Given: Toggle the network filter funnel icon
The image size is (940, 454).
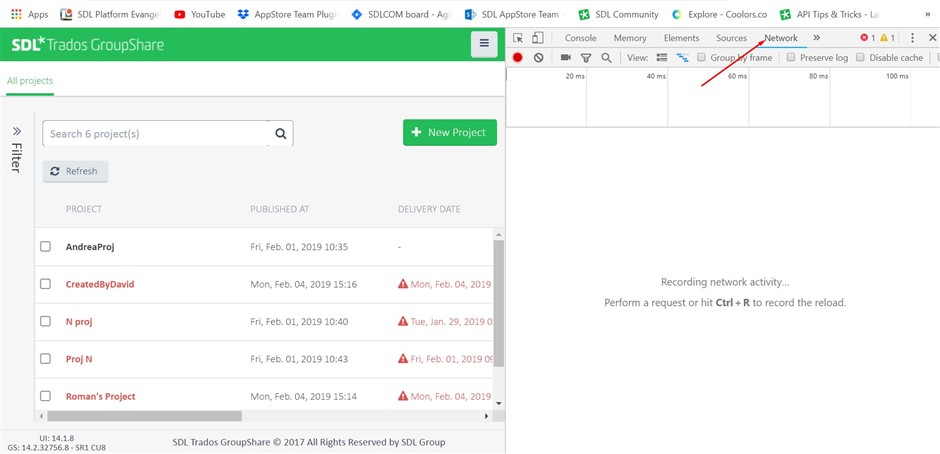Looking at the screenshot, I should point(586,58).
